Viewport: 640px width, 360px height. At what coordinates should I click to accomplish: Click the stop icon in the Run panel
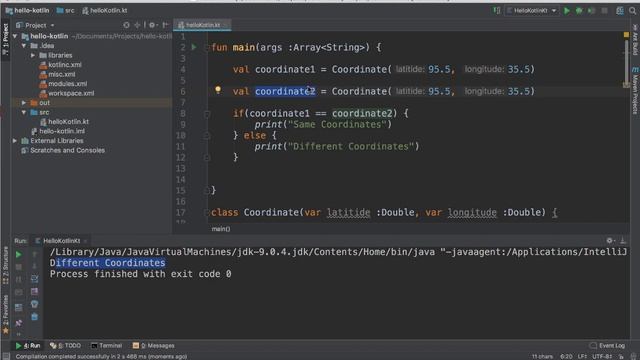pyautogui.click(x=18, y=267)
